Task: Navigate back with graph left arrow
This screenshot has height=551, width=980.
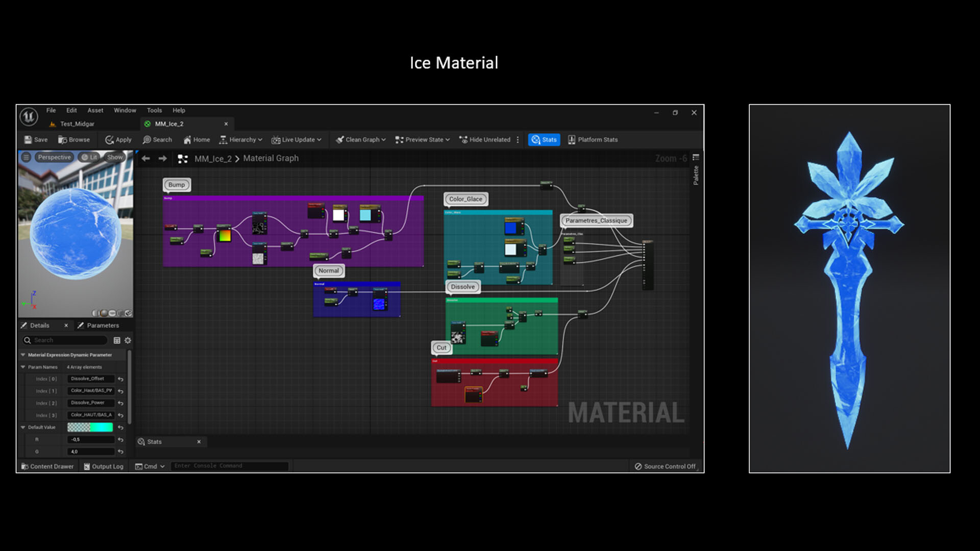Action: point(146,159)
